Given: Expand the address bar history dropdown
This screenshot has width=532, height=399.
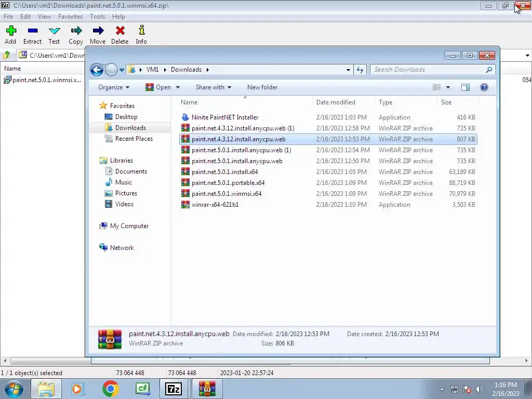Looking at the screenshot, I should coord(348,70).
